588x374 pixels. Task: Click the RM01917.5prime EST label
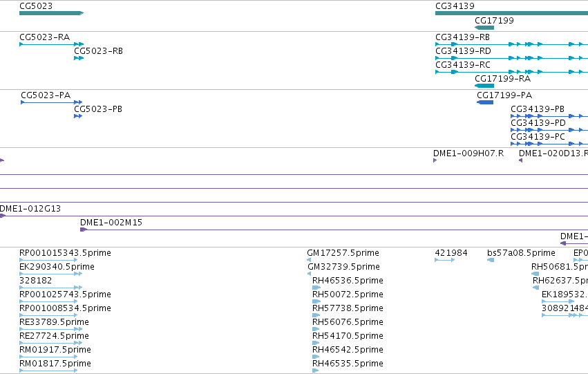(55, 350)
